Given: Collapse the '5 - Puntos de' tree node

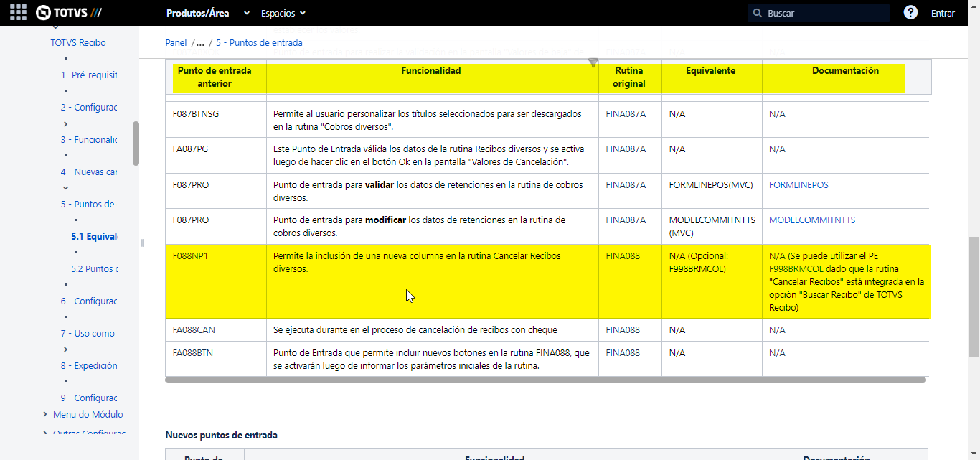Looking at the screenshot, I should pos(66,188).
